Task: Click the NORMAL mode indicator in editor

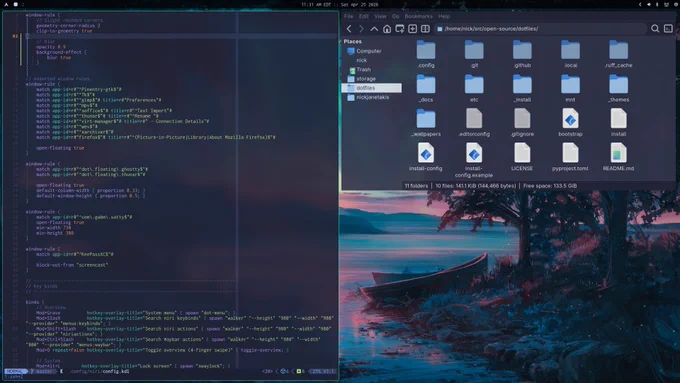Action: [x=15, y=371]
